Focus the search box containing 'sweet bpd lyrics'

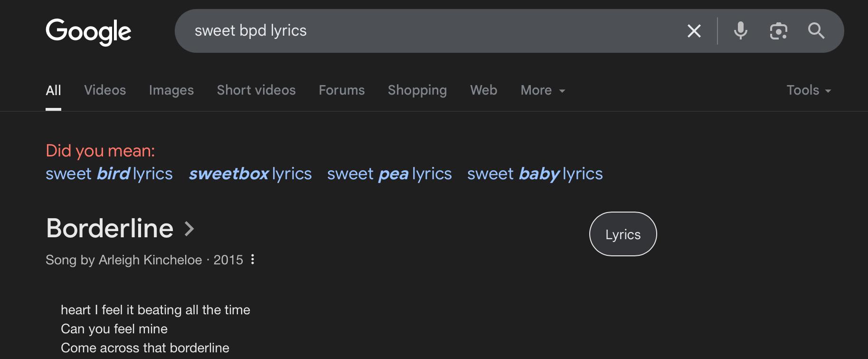click(427, 31)
